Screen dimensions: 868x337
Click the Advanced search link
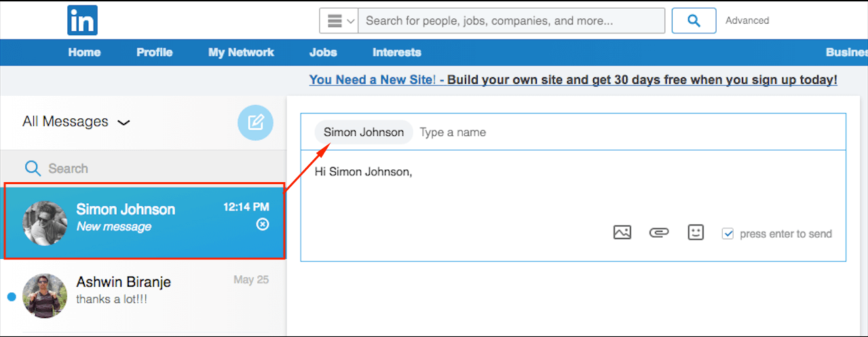[x=747, y=20]
